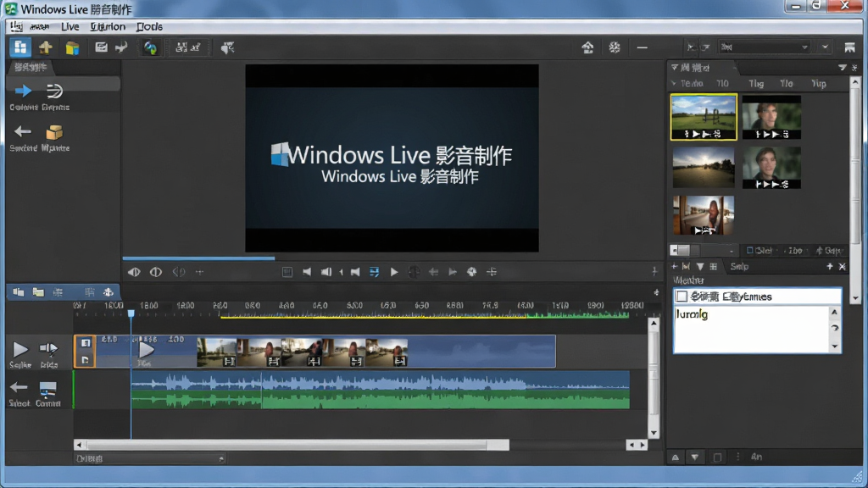The height and width of the screenshot is (488, 868).
Task: Collapse the media panel via its header triangle
Action: [x=674, y=68]
